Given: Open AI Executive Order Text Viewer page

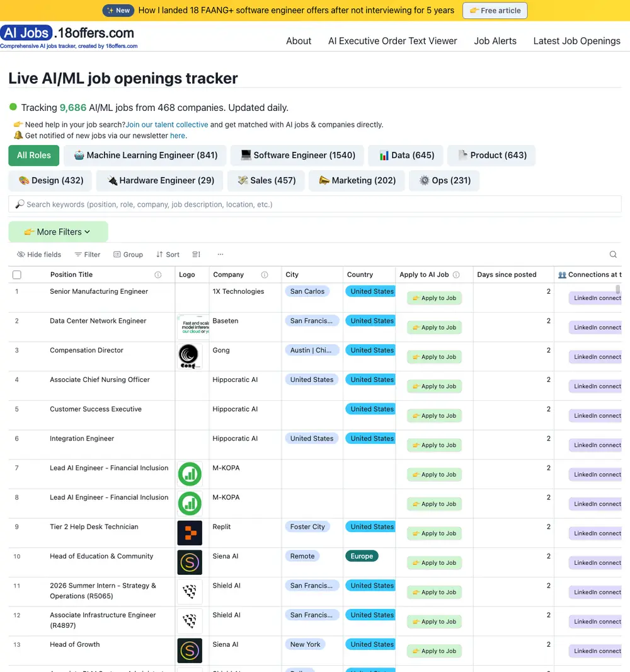Looking at the screenshot, I should (392, 41).
